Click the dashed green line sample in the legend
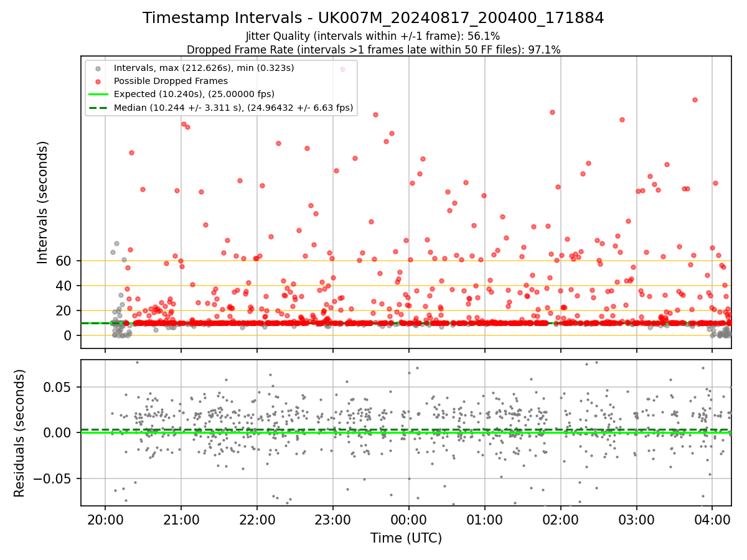 pos(97,108)
